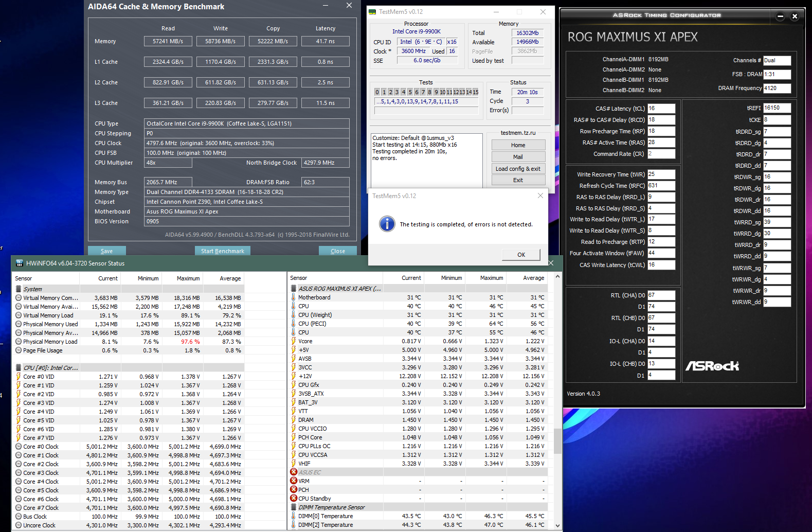The width and height of the screenshot is (812, 532).
Task: Click the DRAM Frequency field in ASRock
Action: [x=777, y=88]
